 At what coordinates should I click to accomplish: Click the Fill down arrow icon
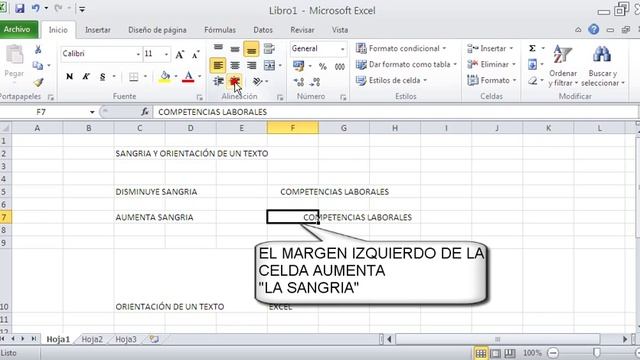[x=532, y=64]
